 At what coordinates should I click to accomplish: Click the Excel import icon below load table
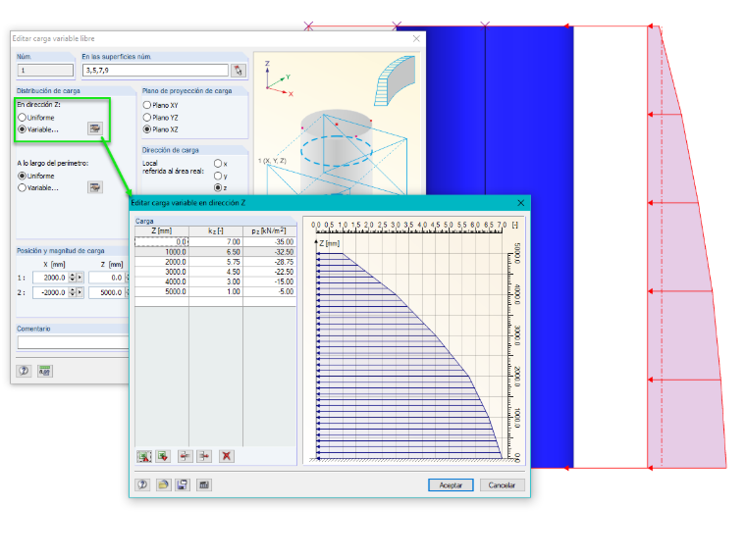[163, 456]
